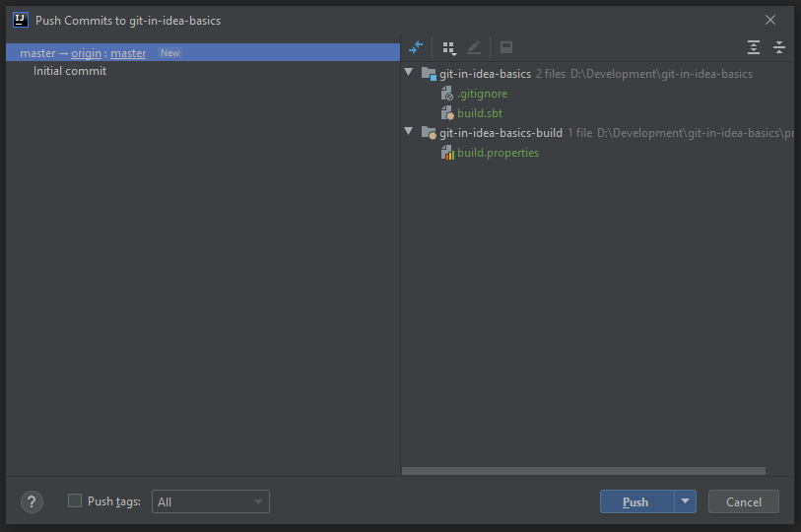Select the build.properties file
Image resolution: width=801 pixels, height=532 pixels.
(x=499, y=153)
